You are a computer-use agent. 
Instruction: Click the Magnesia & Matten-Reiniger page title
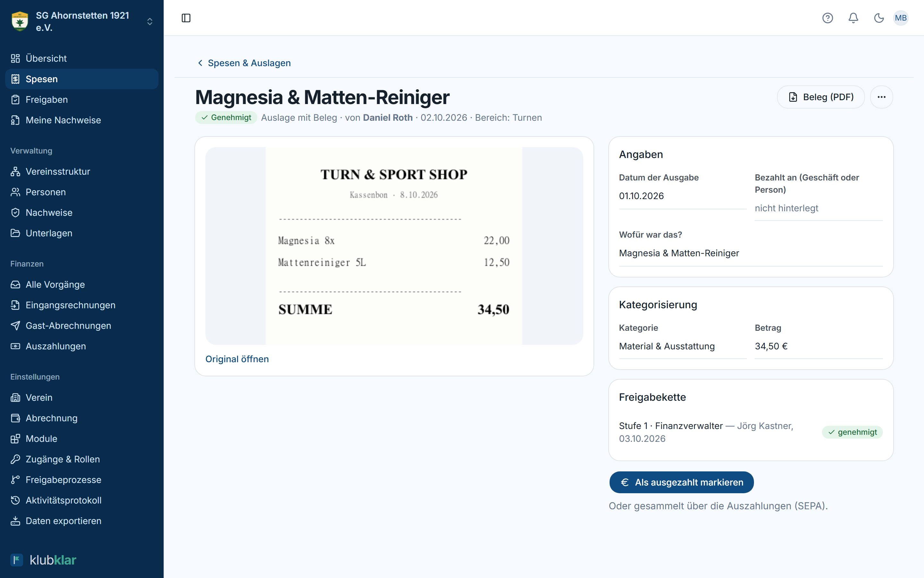click(x=322, y=97)
